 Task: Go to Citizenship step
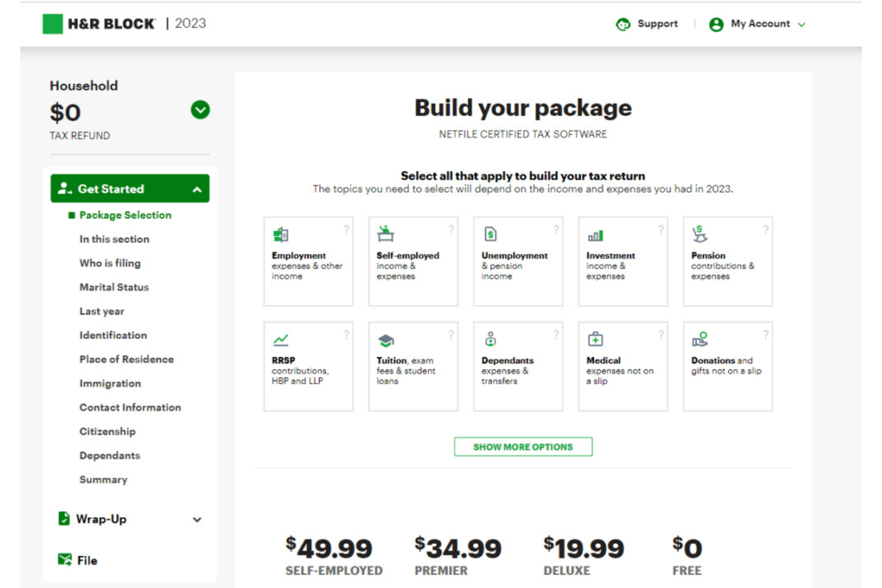[x=108, y=431]
